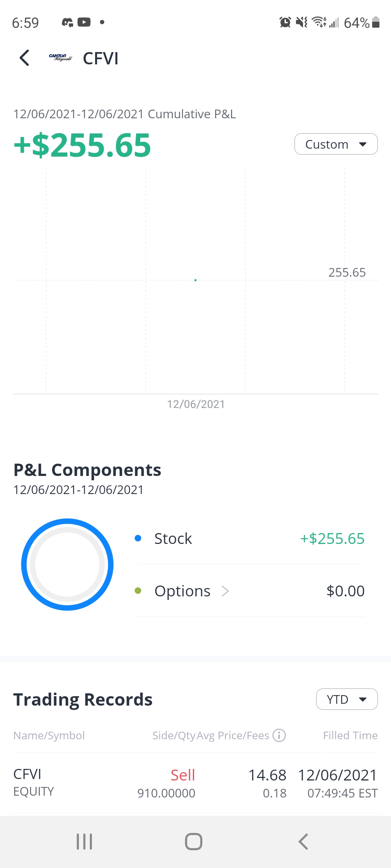
Task: Tap the CFVI ticker title
Action: pyautogui.click(x=101, y=59)
